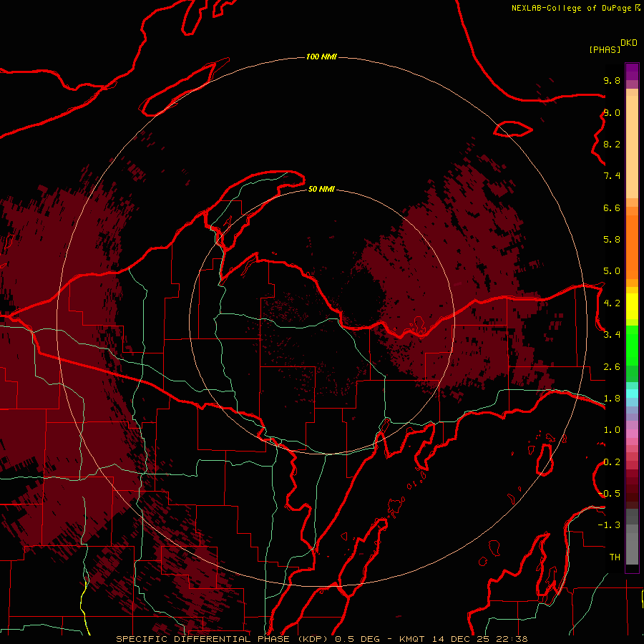Click the 9.8 legend value

tap(612, 80)
